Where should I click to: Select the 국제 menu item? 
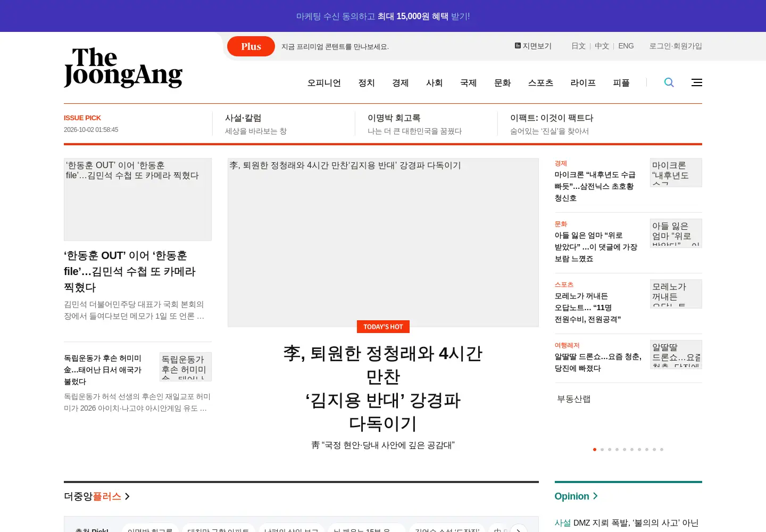469,82
